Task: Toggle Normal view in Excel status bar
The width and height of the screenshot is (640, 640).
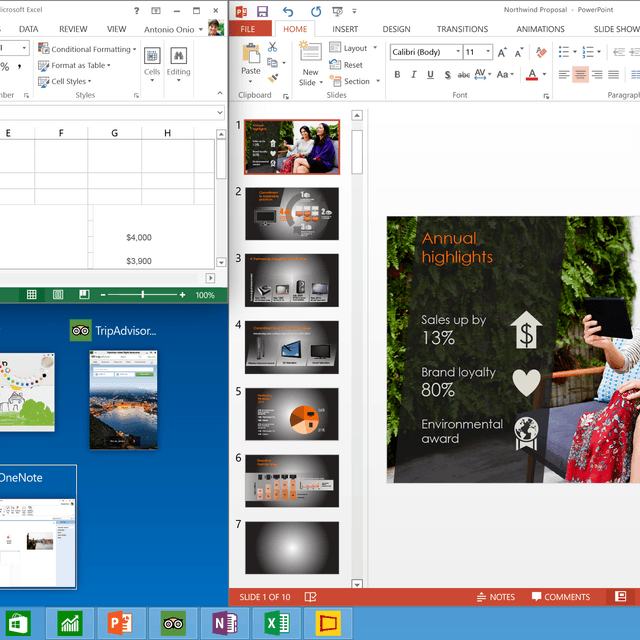Action: (x=31, y=294)
